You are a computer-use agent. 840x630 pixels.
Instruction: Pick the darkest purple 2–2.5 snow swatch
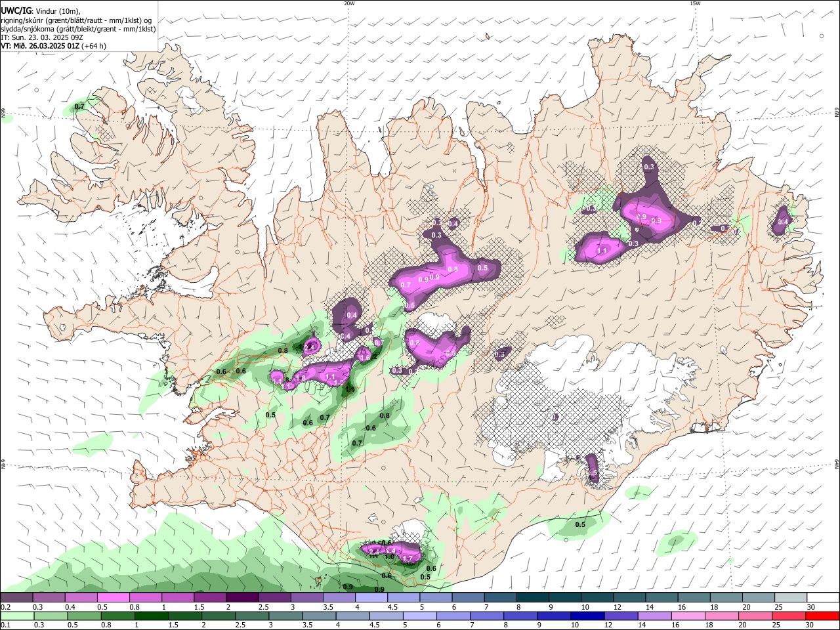coord(242,597)
